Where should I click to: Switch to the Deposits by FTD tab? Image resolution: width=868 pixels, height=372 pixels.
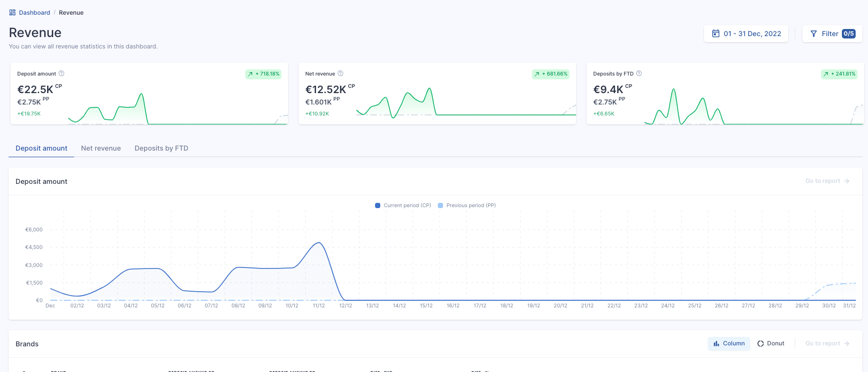pyautogui.click(x=162, y=148)
